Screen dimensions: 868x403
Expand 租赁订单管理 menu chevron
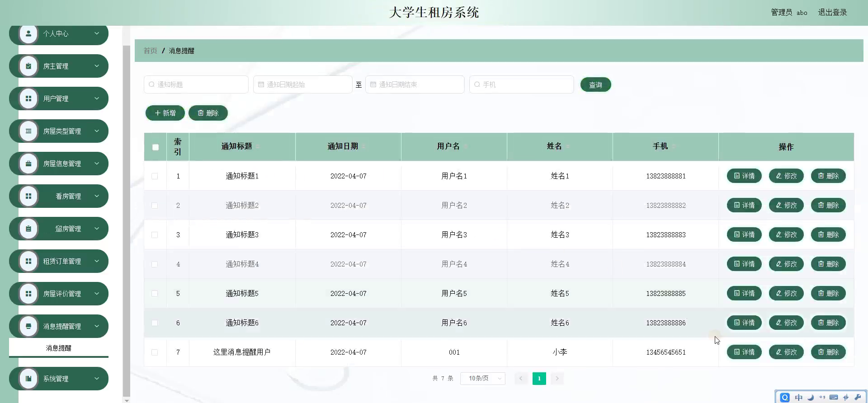(96, 261)
